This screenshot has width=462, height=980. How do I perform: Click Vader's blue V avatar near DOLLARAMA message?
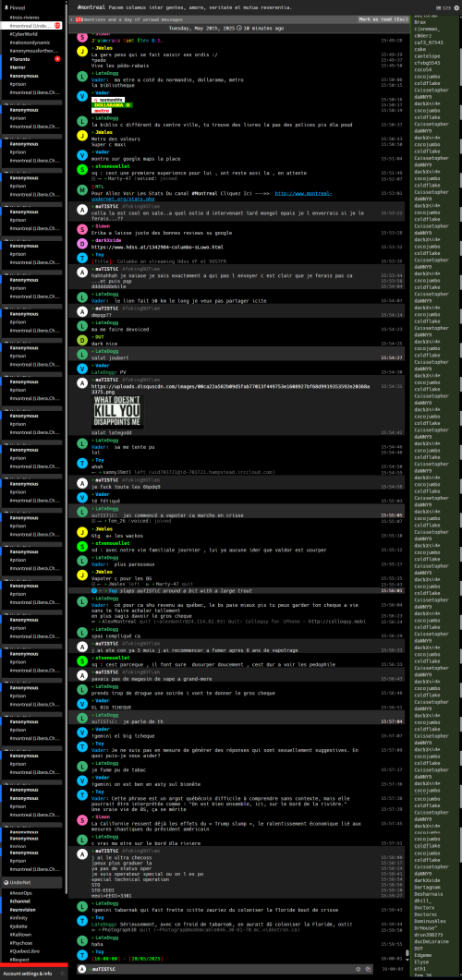(82, 96)
